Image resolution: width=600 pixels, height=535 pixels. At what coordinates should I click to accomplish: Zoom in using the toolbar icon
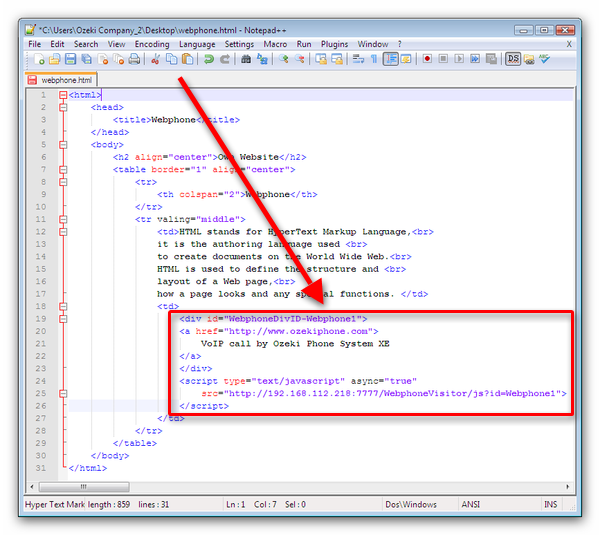click(x=284, y=59)
